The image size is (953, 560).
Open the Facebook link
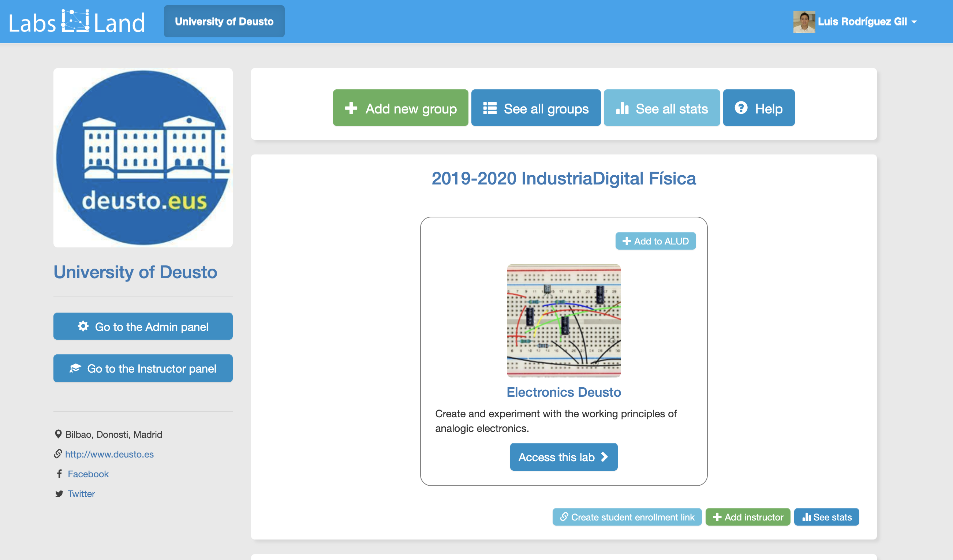click(x=88, y=474)
